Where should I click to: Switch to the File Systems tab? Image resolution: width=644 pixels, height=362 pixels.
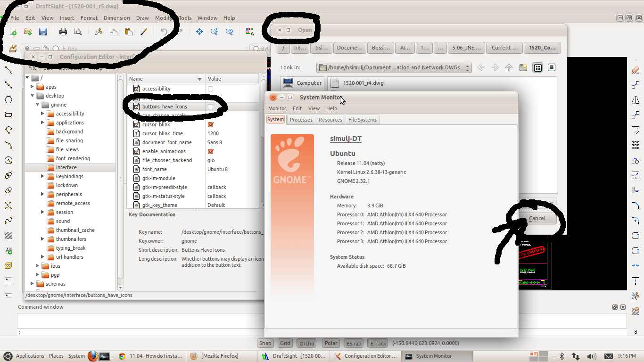[362, 120]
